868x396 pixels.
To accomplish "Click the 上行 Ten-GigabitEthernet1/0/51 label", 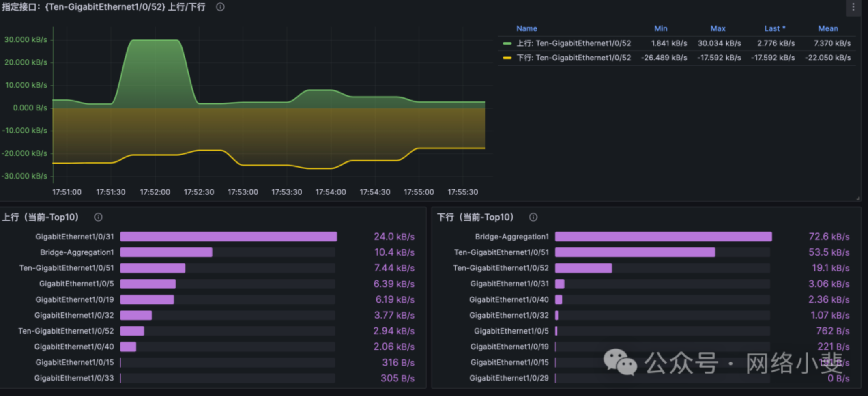I will (x=67, y=268).
